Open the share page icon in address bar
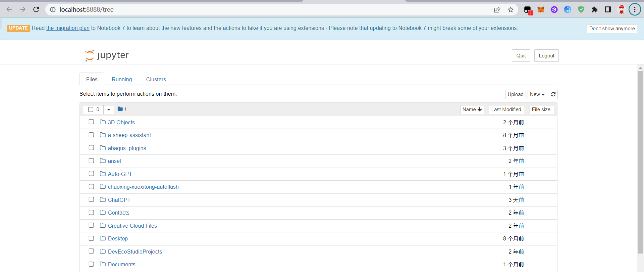The image size is (644, 272). [497, 10]
